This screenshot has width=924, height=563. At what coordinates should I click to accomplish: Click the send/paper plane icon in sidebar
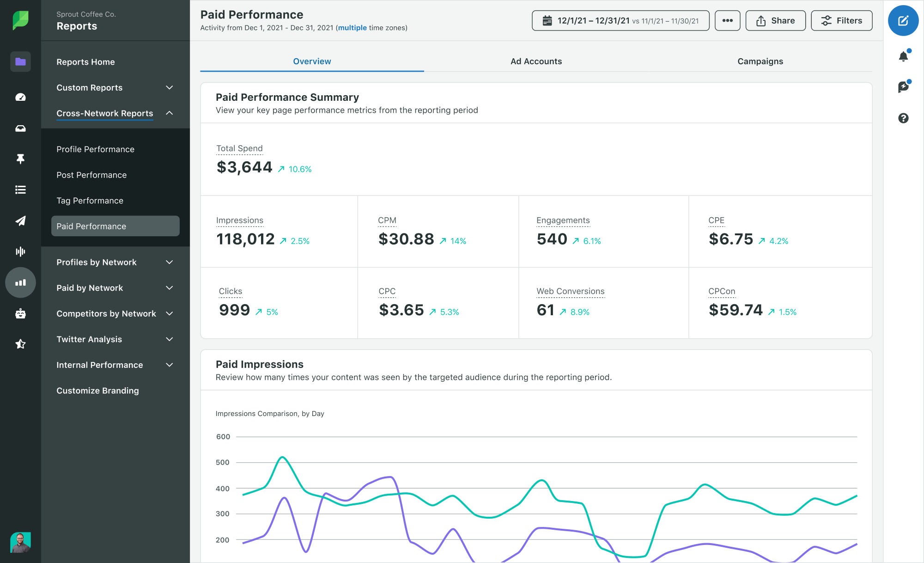coord(20,220)
